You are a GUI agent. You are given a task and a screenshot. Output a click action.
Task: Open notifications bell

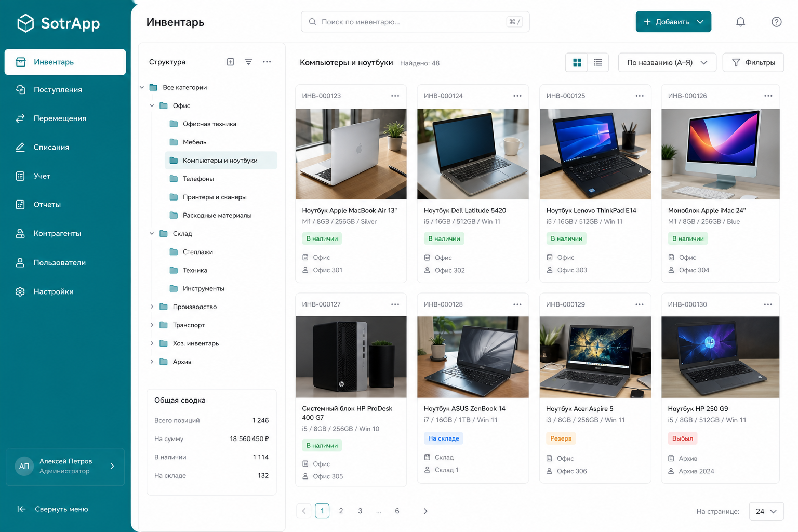(x=740, y=22)
